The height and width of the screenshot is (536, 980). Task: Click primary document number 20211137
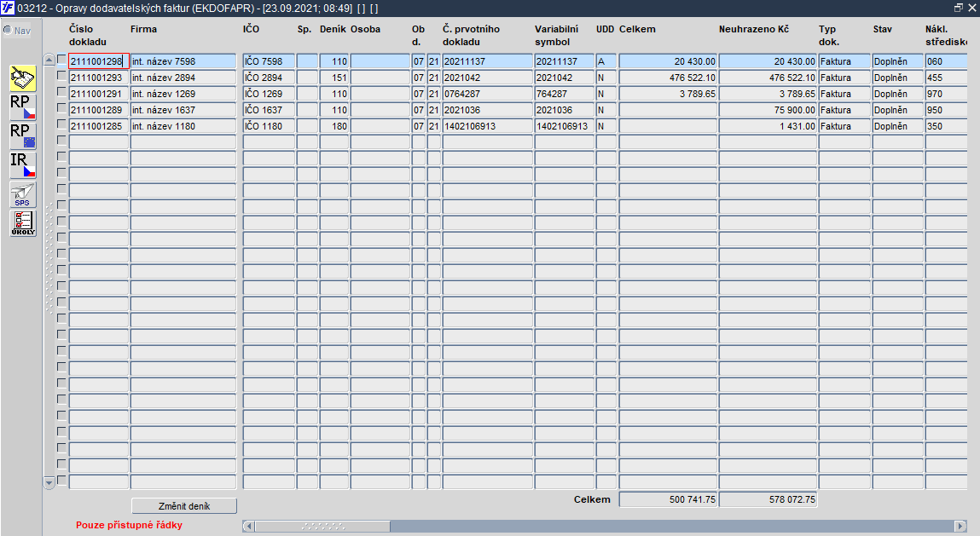point(488,61)
